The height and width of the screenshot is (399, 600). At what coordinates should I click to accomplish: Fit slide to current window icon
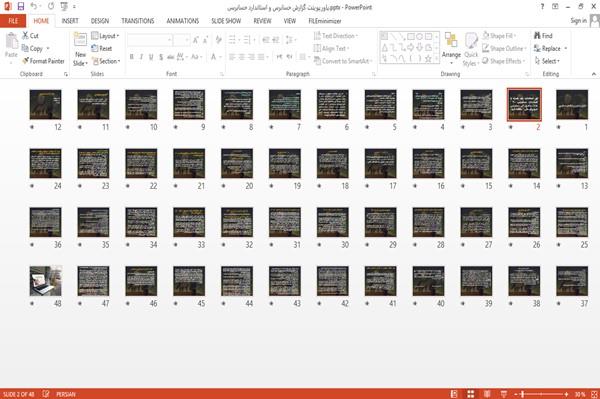click(x=594, y=394)
